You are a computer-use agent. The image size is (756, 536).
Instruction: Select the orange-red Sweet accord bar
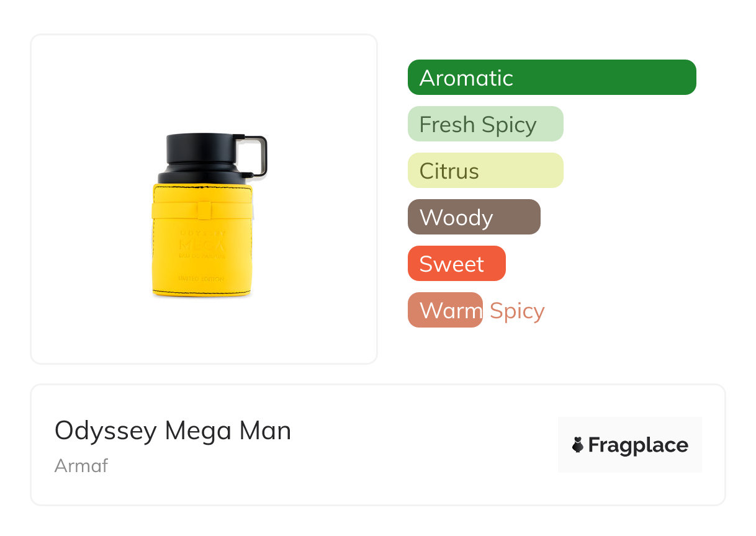coord(456,264)
